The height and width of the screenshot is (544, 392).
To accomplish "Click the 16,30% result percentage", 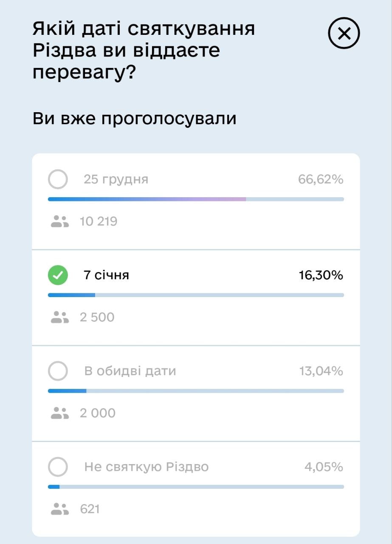I will click(321, 275).
